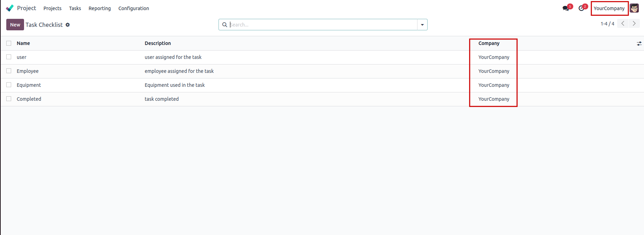The height and width of the screenshot is (235, 644).
Task: Click 'Equipment used in the task' description
Action: coord(175,85)
